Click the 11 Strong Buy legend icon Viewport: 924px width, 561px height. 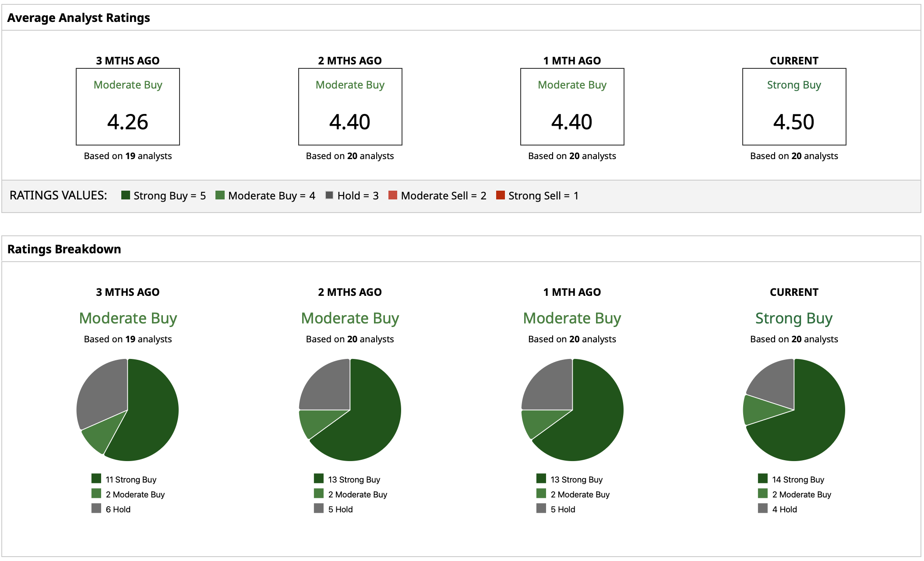click(96, 479)
